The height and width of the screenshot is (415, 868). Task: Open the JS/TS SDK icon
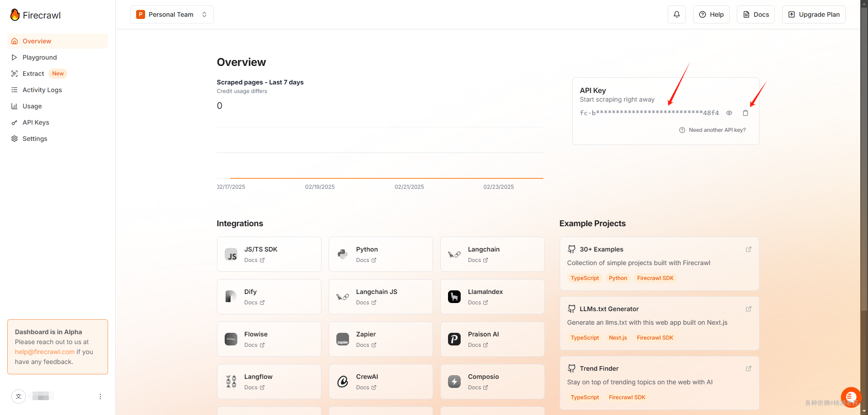tap(231, 254)
